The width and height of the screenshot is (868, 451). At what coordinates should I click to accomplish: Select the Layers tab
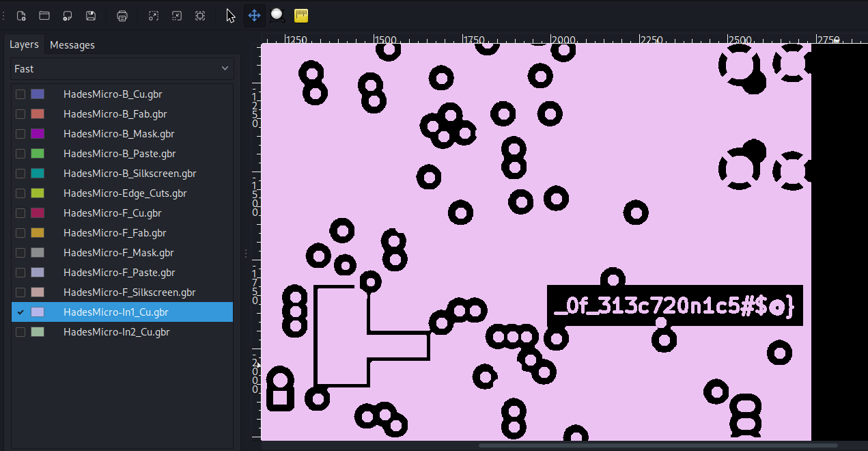pyautogui.click(x=24, y=44)
